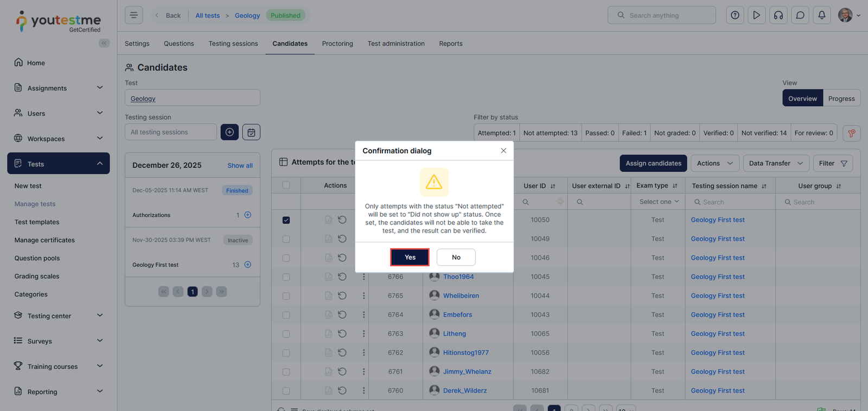Expand the Data Transfer dropdown
868x411 pixels.
(776, 163)
